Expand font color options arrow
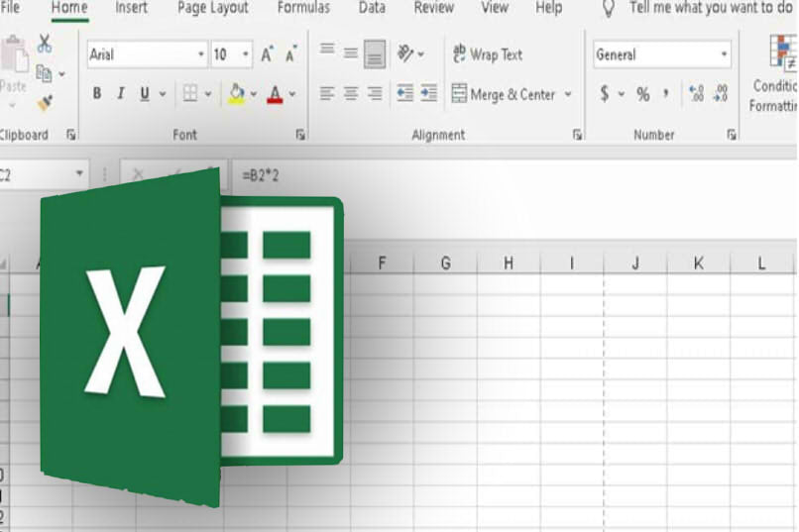The width and height of the screenshot is (799, 532). tap(292, 94)
